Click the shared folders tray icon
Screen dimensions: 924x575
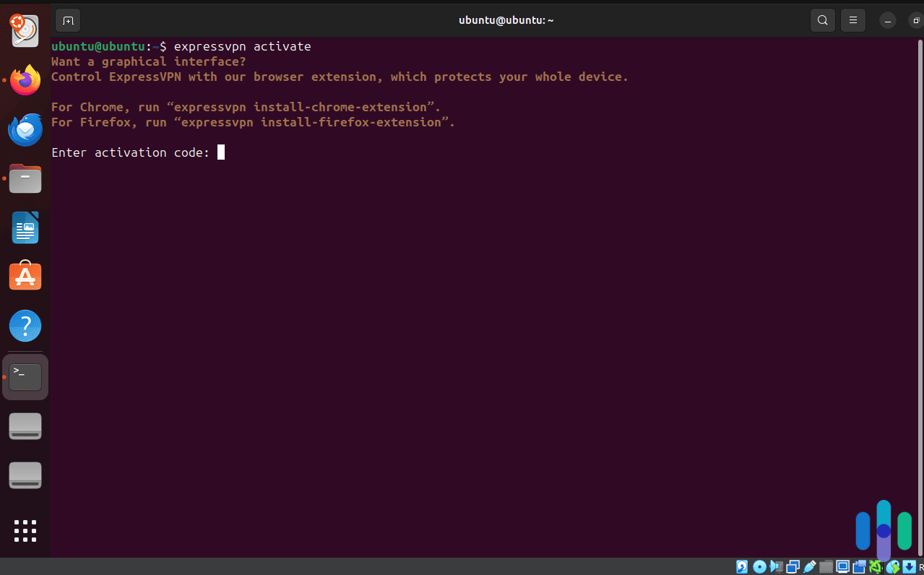[x=826, y=566]
